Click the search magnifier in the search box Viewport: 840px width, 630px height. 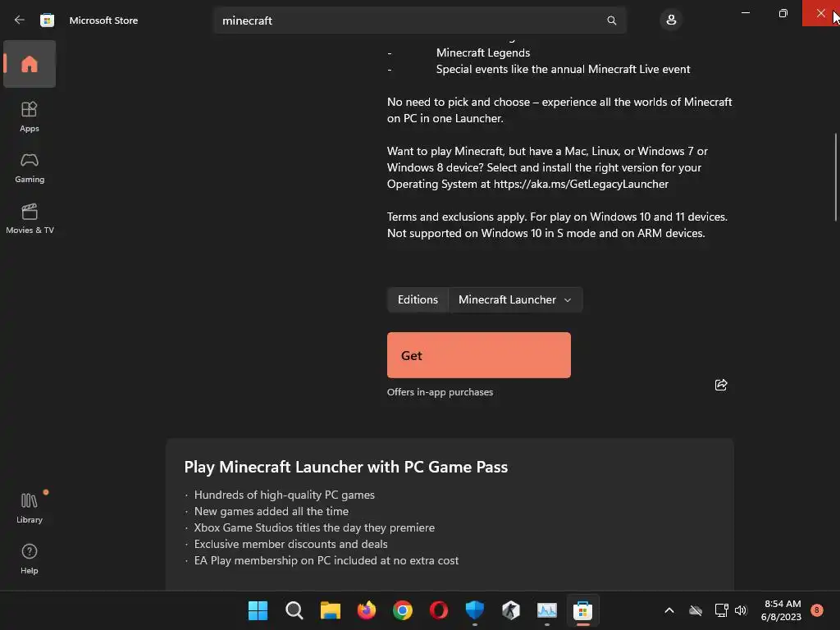click(611, 21)
